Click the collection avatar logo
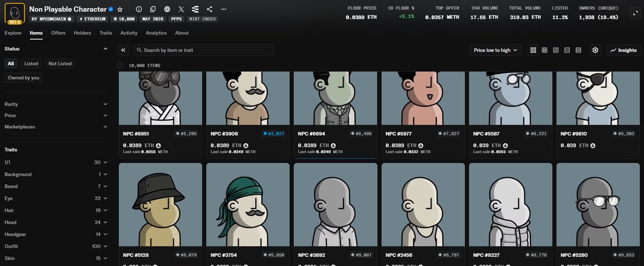The width and height of the screenshot is (644, 266). pos(14,13)
